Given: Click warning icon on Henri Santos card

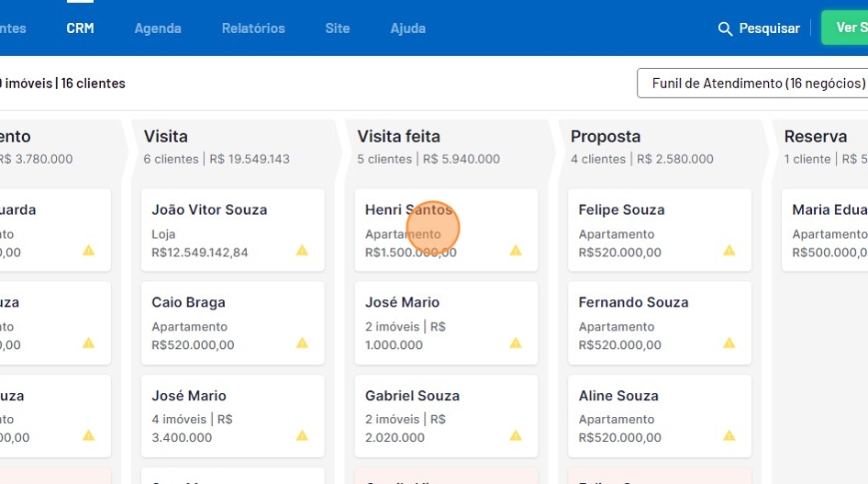Looking at the screenshot, I should click(516, 250).
